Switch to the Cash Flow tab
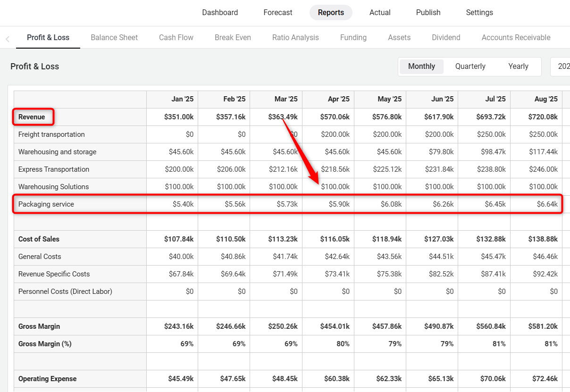This screenshot has height=392, width=570. pos(176,38)
